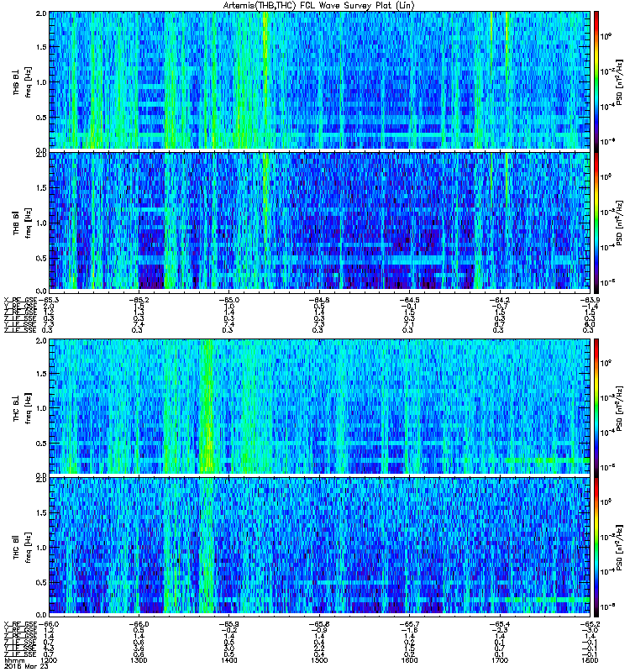This screenshot has height=672, width=630.
Task: Select the THC B-perpendicular spectrogram panel
Action: pos(320,407)
